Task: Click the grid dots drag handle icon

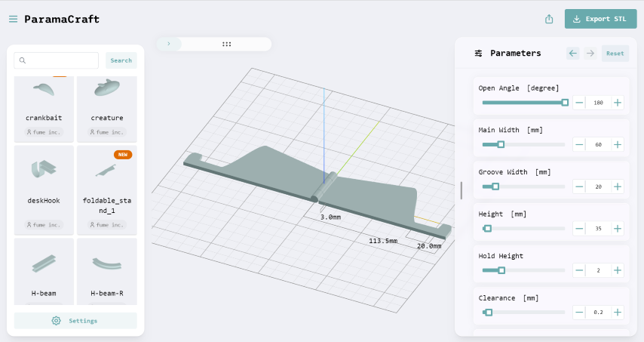Action: [x=226, y=44]
